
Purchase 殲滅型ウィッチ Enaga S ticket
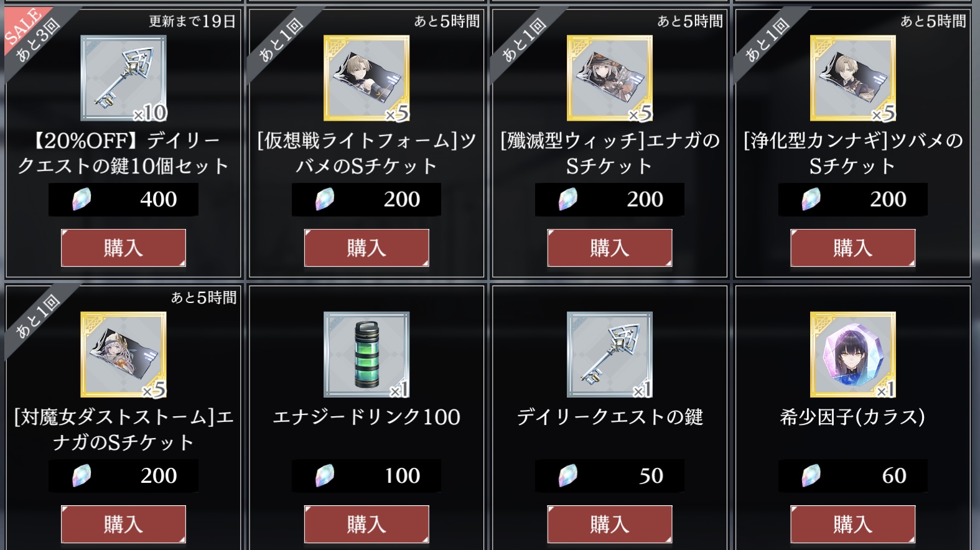610,248
